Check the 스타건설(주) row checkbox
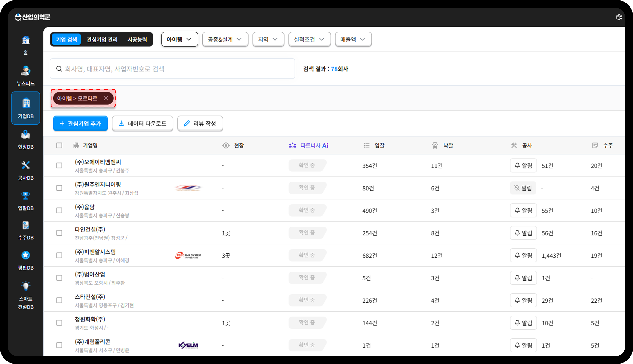The width and height of the screenshot is (633, 364). tap(59, 300)
